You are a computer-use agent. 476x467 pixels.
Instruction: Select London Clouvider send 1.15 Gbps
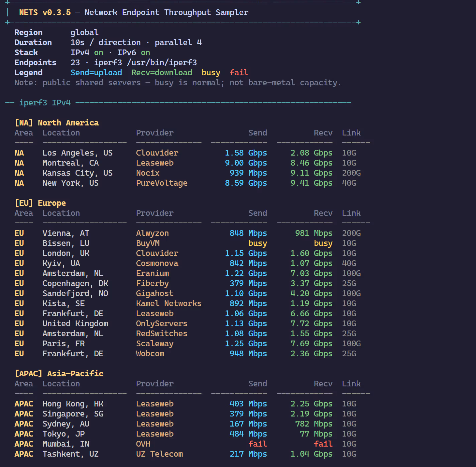(246, 253)
